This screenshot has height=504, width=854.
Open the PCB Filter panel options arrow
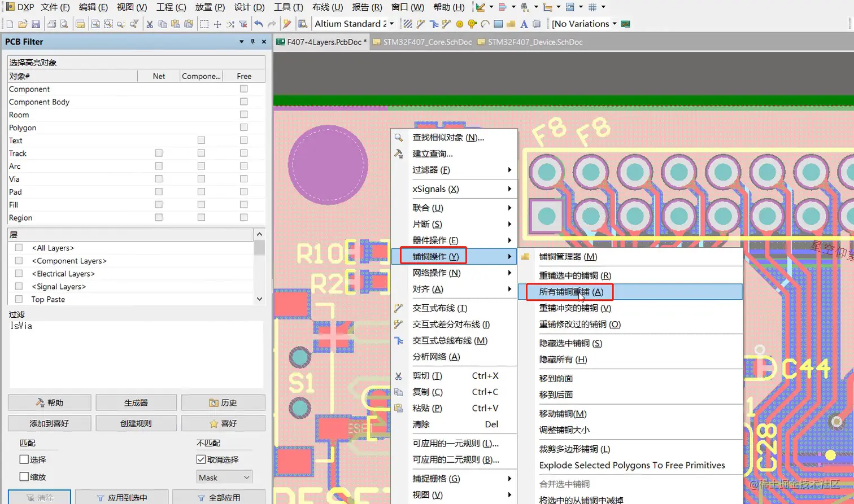(242, 42)
